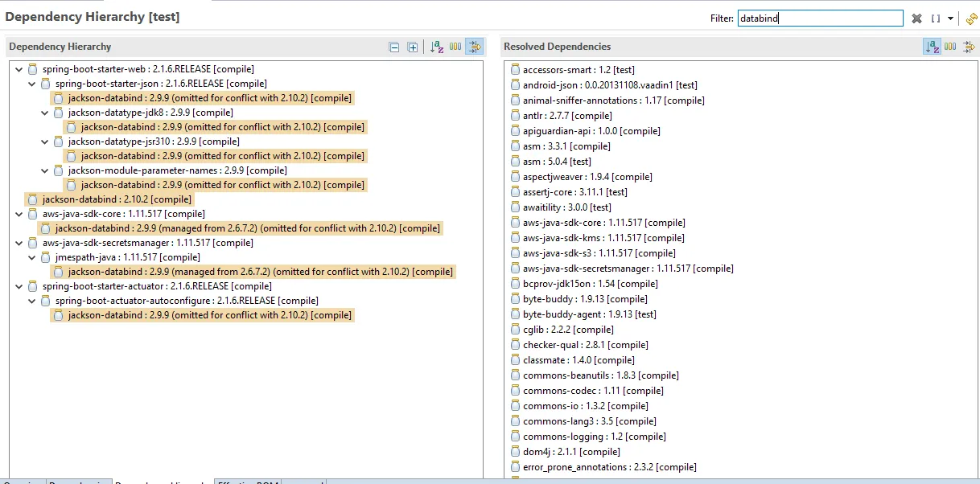
Task: Clear the databind filter with X icon
Action: pos(917,18)
